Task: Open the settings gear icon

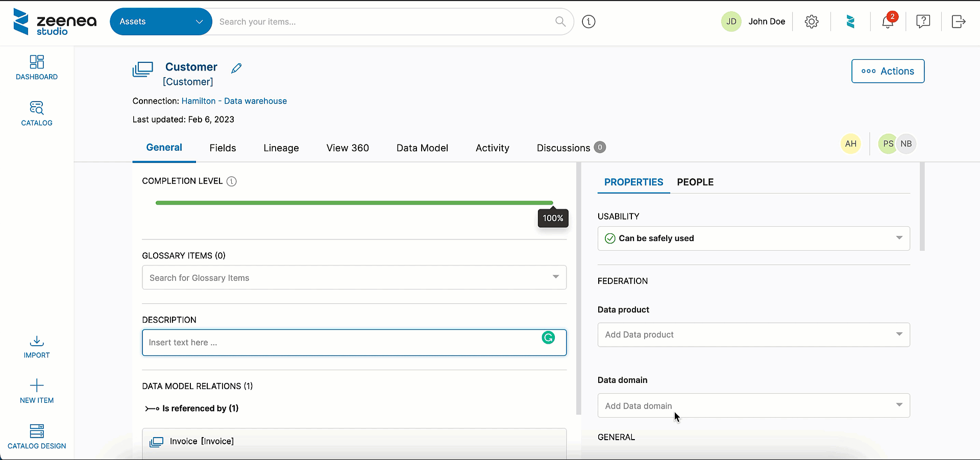Action: (811, 21)
